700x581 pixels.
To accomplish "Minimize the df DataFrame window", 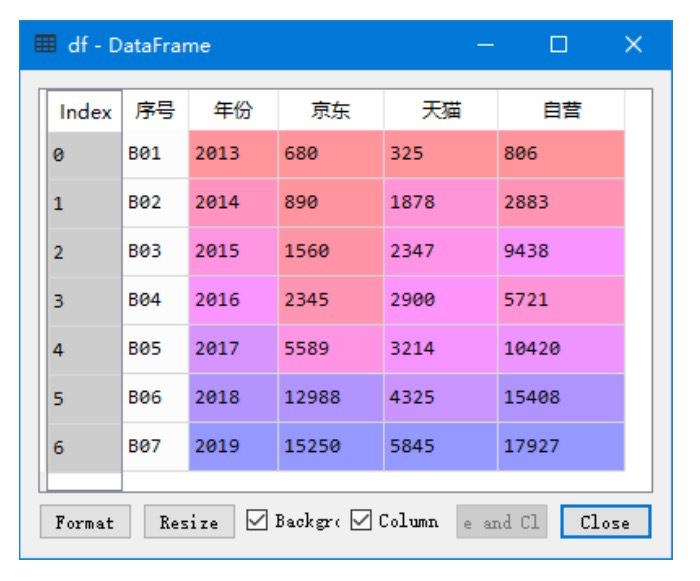I will click(485, 45).
